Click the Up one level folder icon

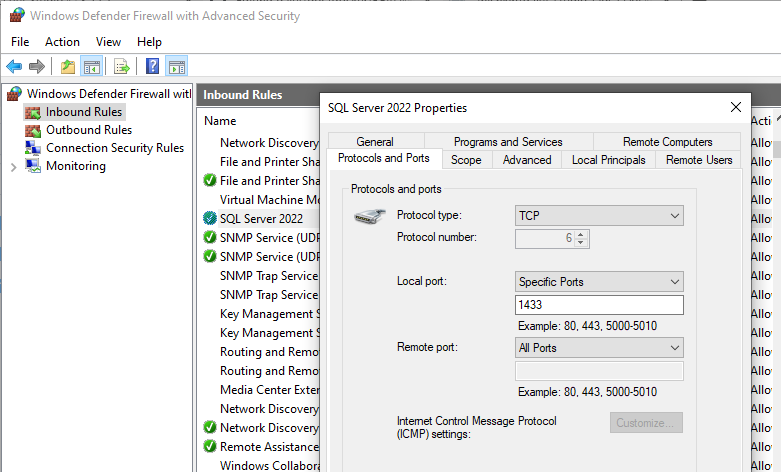(x=68, y=66)
